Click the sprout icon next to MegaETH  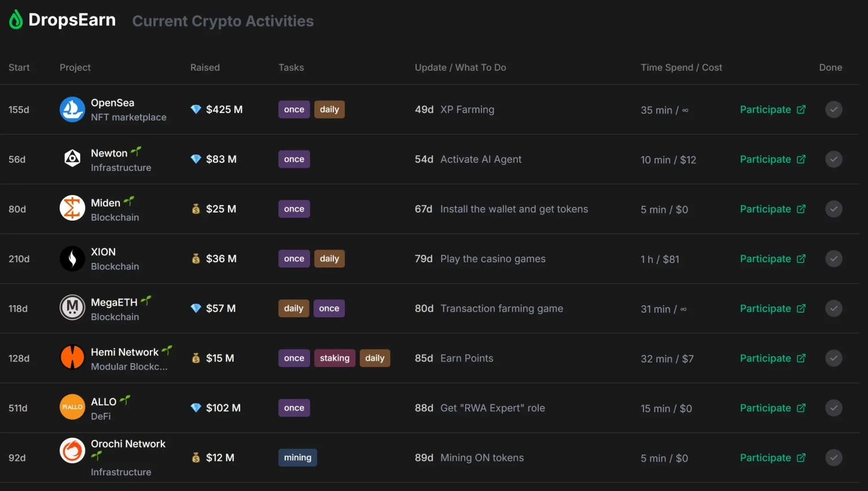coord(146,301)
